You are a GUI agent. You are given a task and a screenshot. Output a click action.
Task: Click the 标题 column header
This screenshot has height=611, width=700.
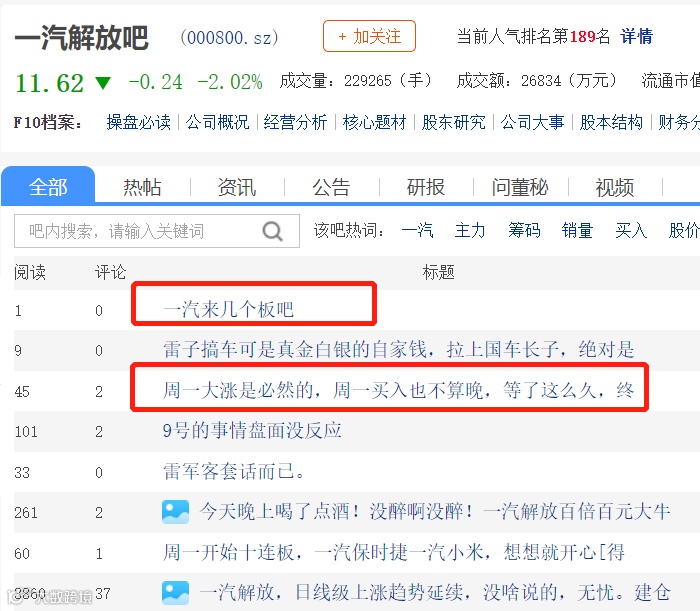438,272
